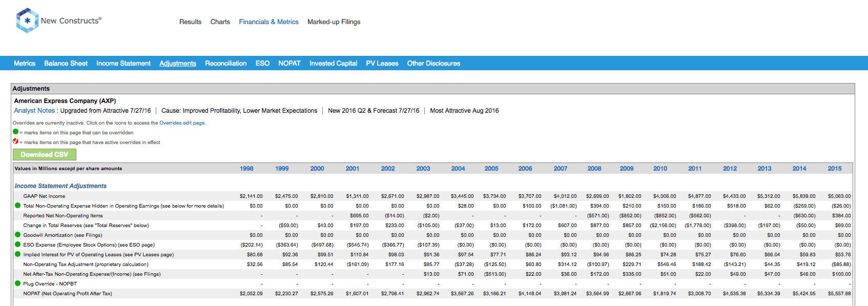Click the 2015 year column header
Screen dimensions: 868x306
tap(835, 169)
